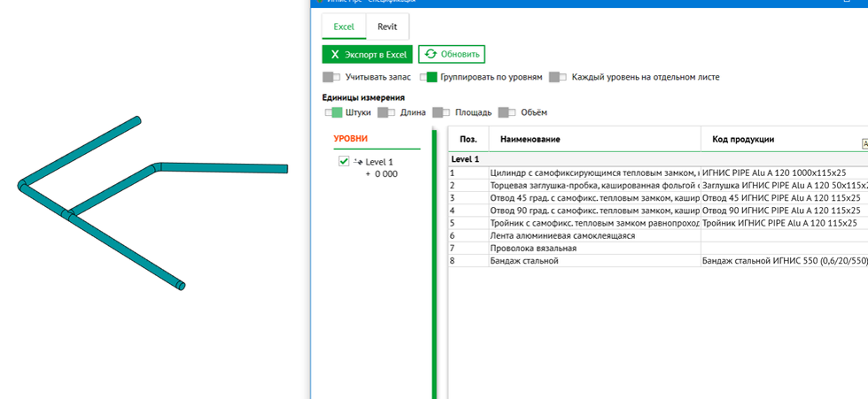Switch to the Revit tab
The image size is (868, 399).
388,27
